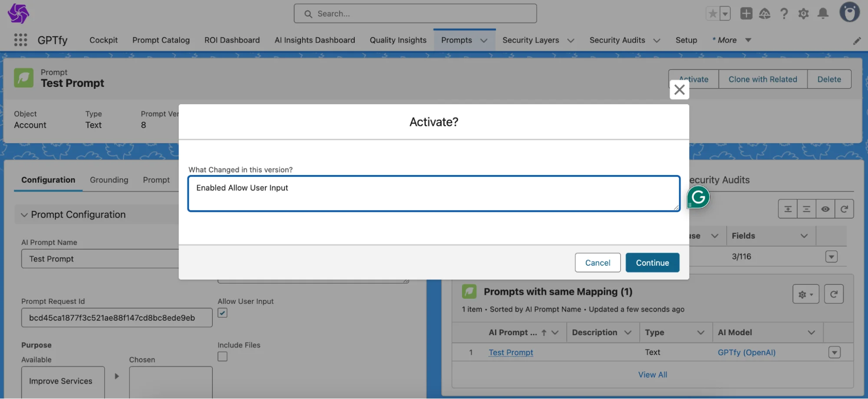Switch to the Grounding tab
The width and height of the screenshot is (868, 399).
(109, 180)
